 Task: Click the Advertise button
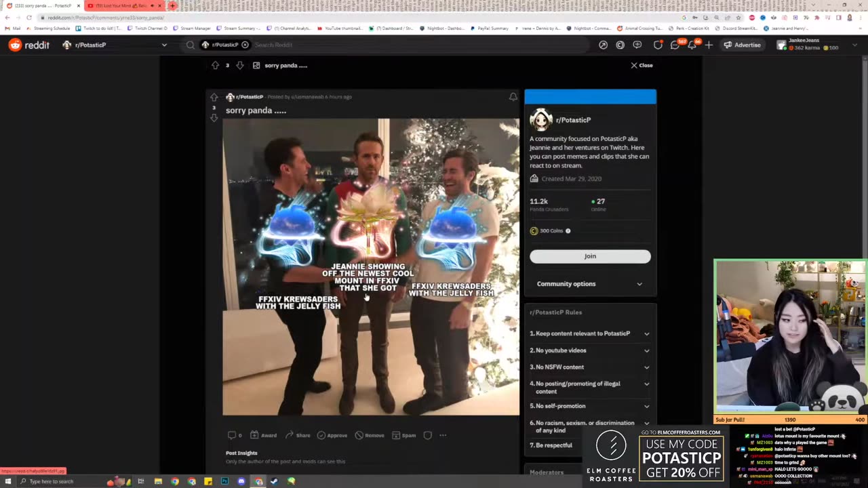742,45
